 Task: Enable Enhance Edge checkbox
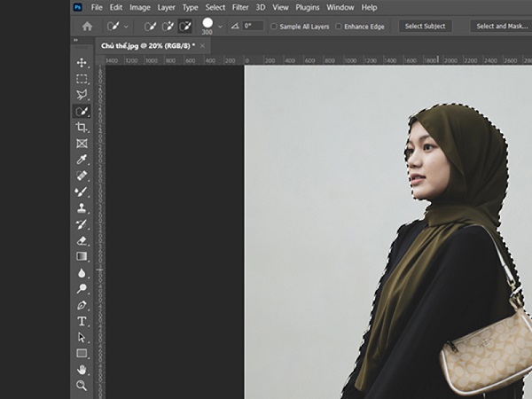pyautogui.click(x=339, y=26)
